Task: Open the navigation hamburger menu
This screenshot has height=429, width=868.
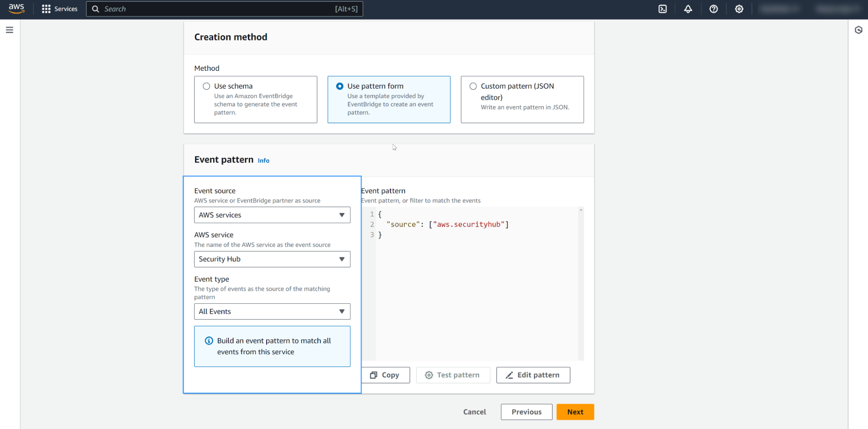Action: coord(10,30)
